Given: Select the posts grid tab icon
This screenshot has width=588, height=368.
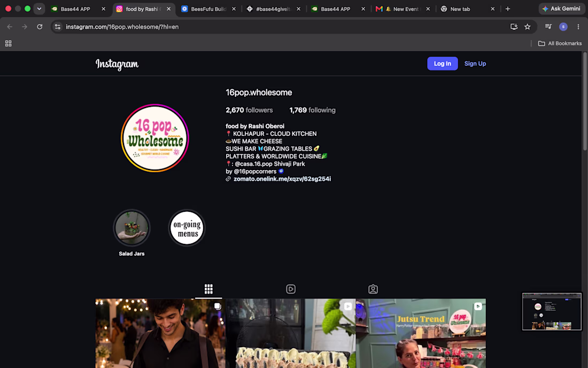Looking at the screenshot, I should [x=208, y=289].
